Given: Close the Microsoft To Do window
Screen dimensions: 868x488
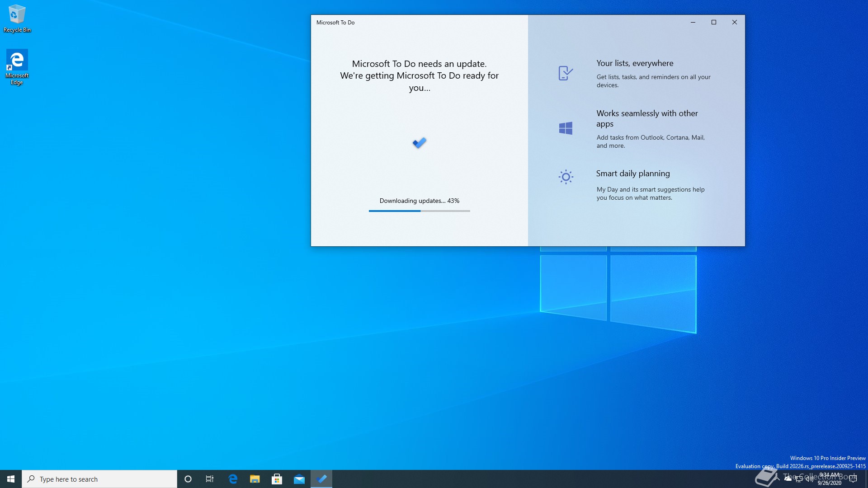Looking at the screenshot, I should 735,22.
